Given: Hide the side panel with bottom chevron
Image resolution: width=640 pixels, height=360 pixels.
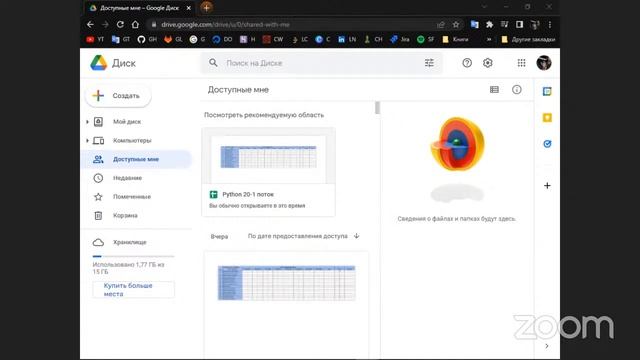Looking at the screenshot, I should (x=547, y=346).
